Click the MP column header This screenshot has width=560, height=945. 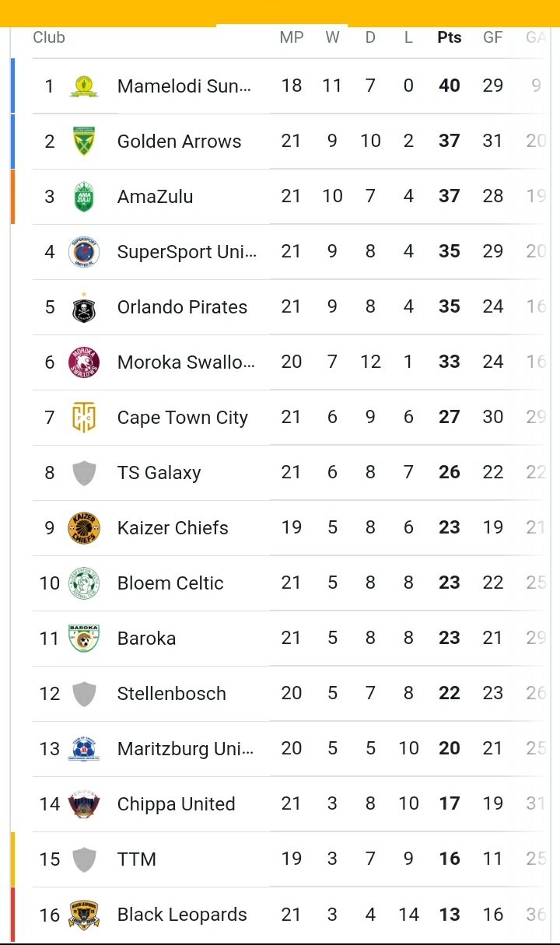tap(292, 37)
